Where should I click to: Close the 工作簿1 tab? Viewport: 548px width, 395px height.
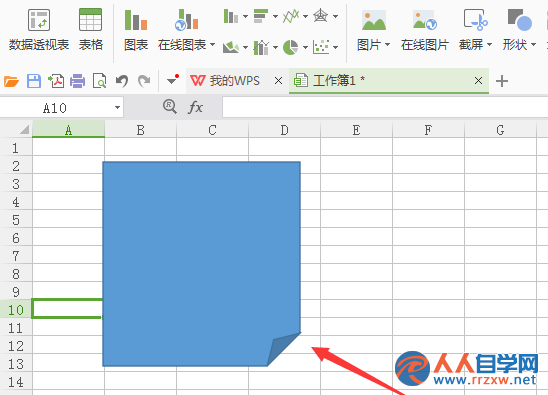tap(478, 81)
